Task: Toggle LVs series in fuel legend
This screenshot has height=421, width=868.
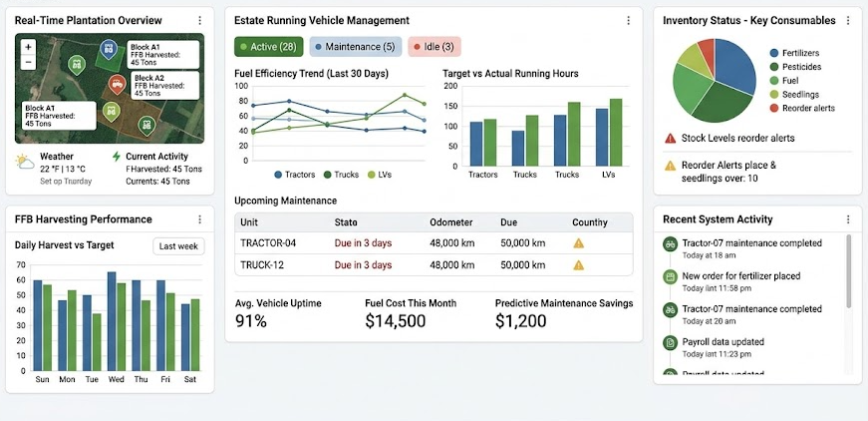Action: (380, 175)
